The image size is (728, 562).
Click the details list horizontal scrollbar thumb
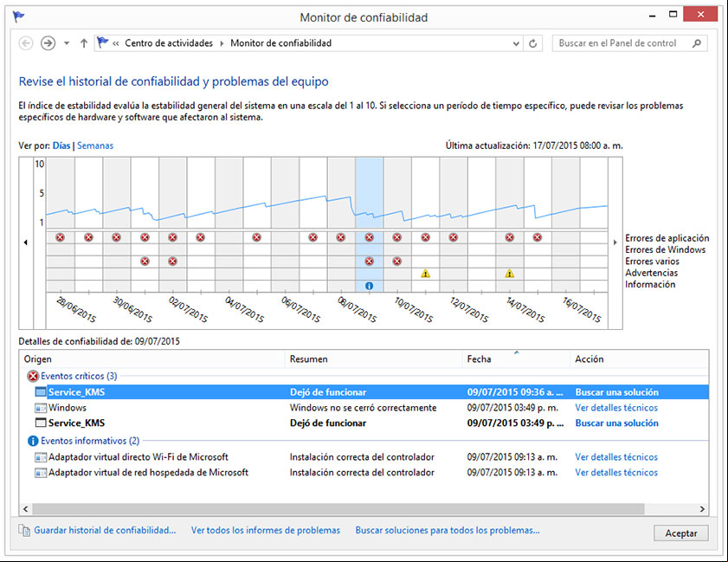[338, 509]
